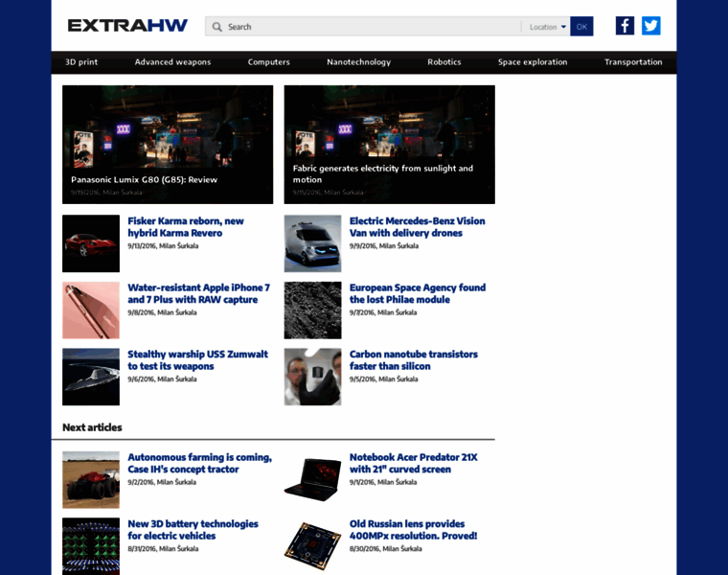
Task: Click the 'Next articles' heading
Action: pos(92,427)
